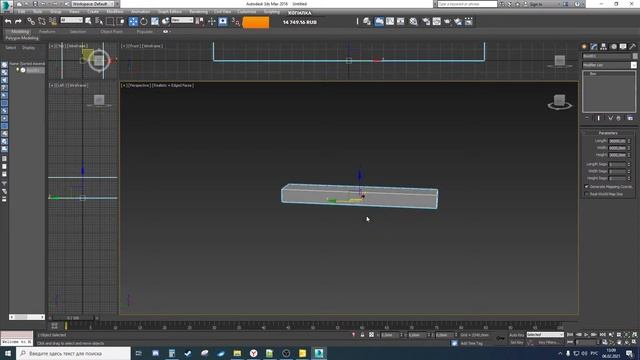Select the Select and Link tool

click(31, 22)
